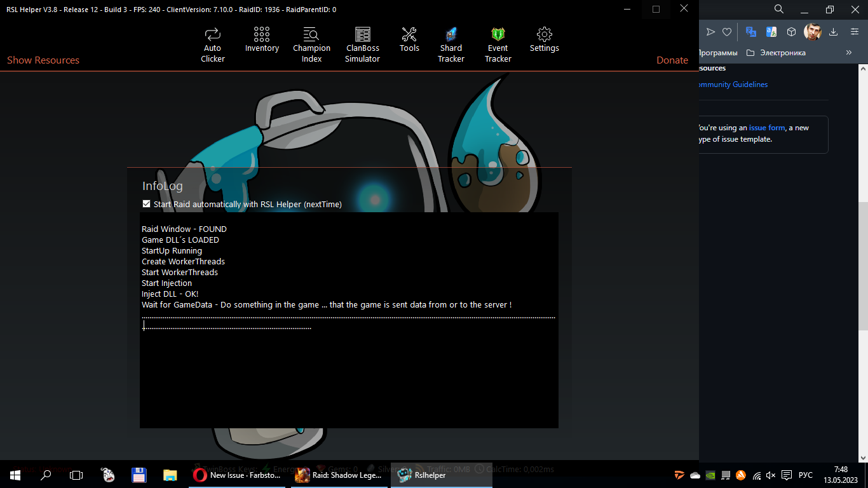Launch the ClanBoss Simulator
868x488 pixels.
click(362, 44)
